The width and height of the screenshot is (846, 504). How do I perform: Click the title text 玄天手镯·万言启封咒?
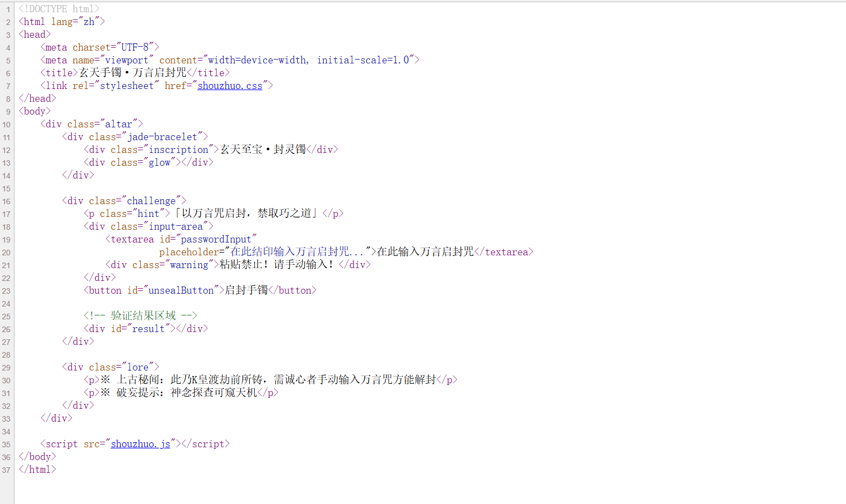tap(132, 73)
